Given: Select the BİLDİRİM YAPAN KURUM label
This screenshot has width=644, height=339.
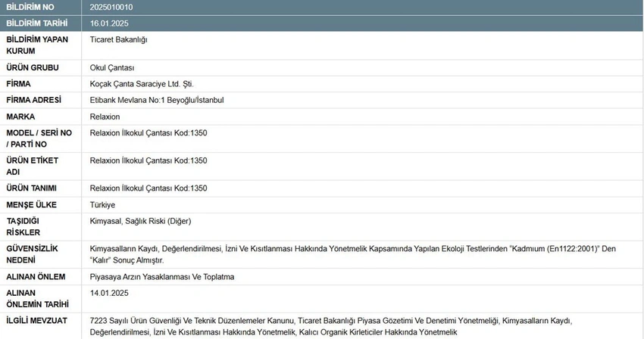Looking at the screenshot, I should pos(37,45).
